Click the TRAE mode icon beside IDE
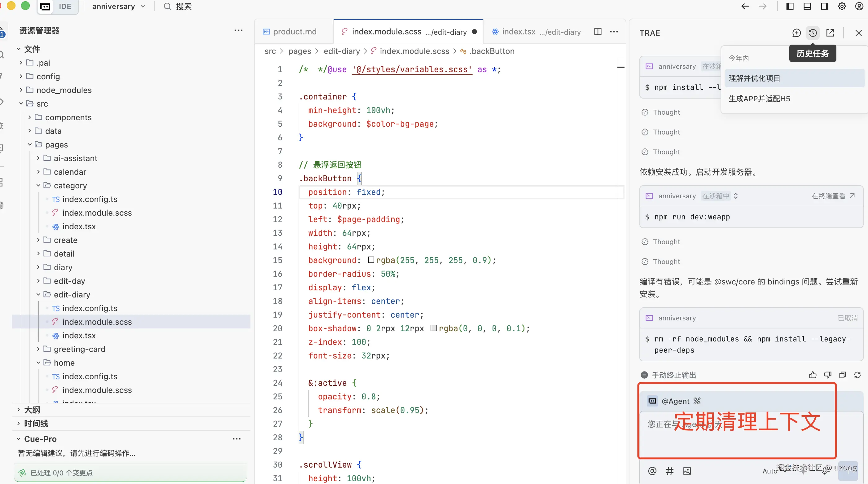Screen dimensions: 868x484 (46, 7)
